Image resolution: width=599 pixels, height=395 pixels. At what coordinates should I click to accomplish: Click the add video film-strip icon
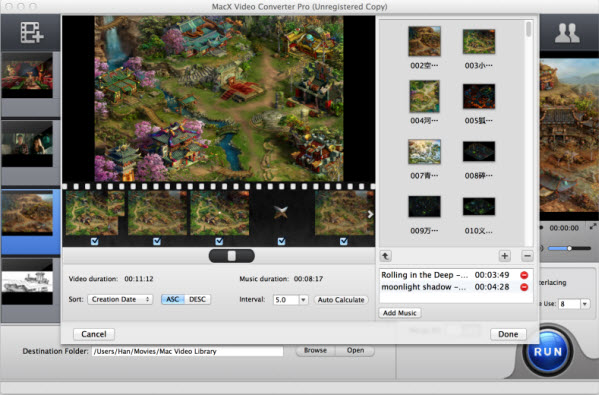32,32
